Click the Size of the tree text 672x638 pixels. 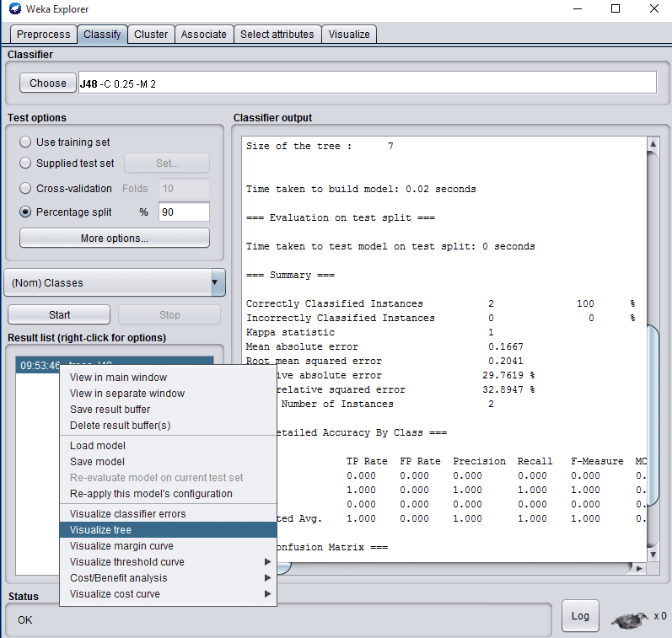(x=320, y=146)
